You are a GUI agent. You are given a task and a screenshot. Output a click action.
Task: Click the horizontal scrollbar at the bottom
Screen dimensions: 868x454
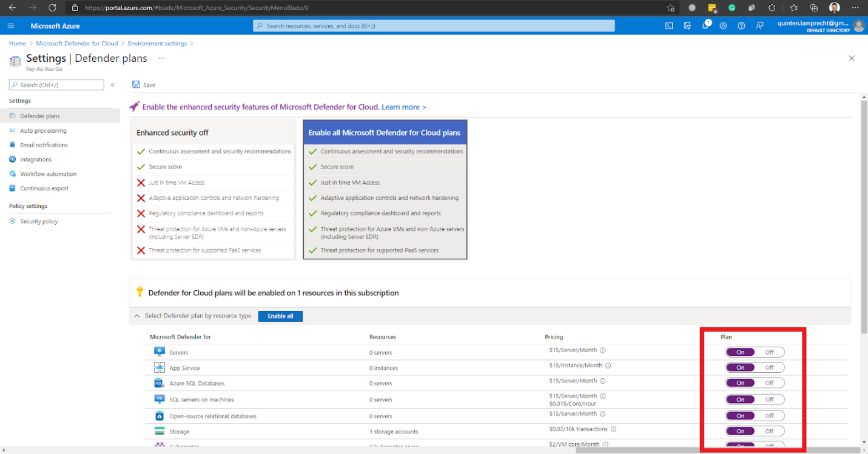pyautogui.click(x=717, y=450)
